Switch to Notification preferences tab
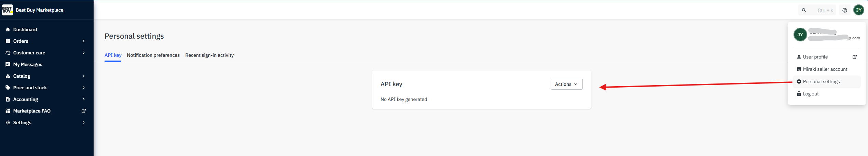Image resolution: width=868 pixels, height=156 pixels. click(x=153, y=55)
